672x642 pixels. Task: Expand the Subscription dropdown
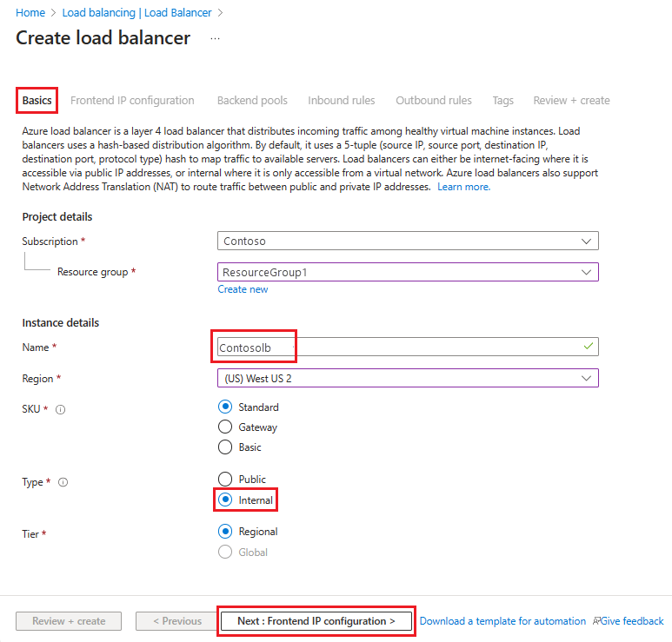click(408, 241)
